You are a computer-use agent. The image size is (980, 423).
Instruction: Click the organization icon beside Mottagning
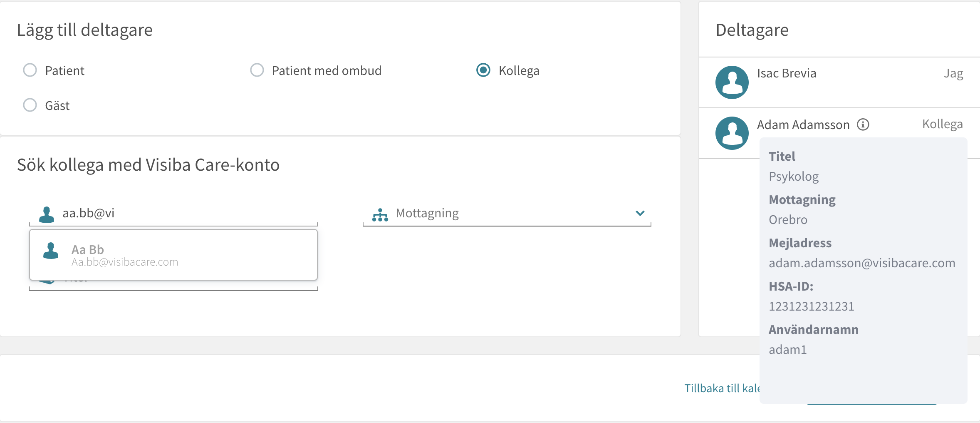(x=380, y=215)
